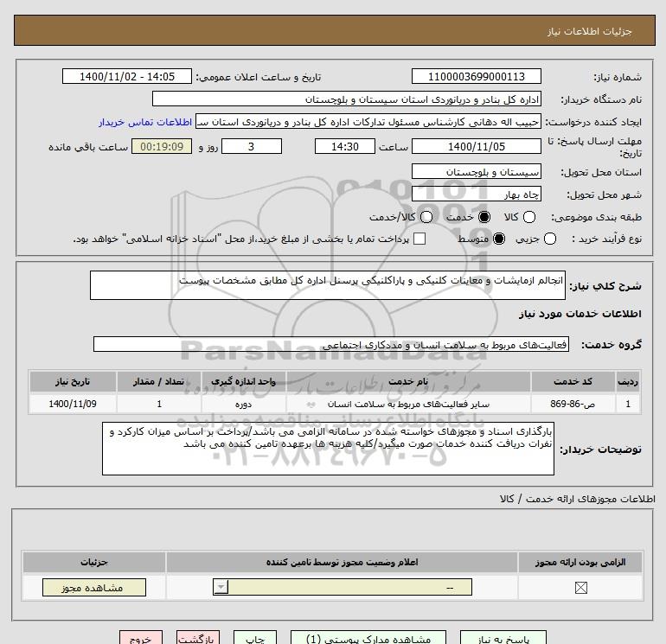Click the توضیحات خریدار buyer notes box

point(328,449)
